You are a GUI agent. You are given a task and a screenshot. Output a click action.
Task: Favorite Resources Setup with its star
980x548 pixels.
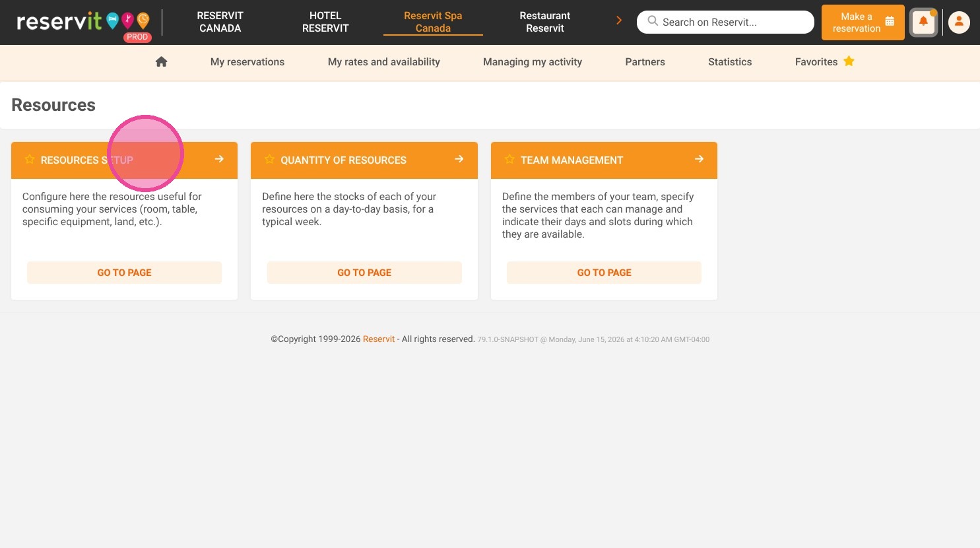coord(30,159)
